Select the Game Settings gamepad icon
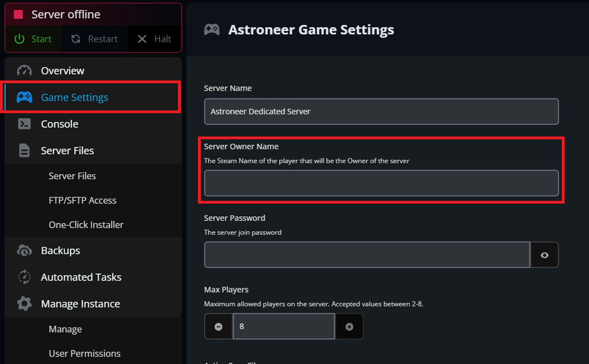 23,97
